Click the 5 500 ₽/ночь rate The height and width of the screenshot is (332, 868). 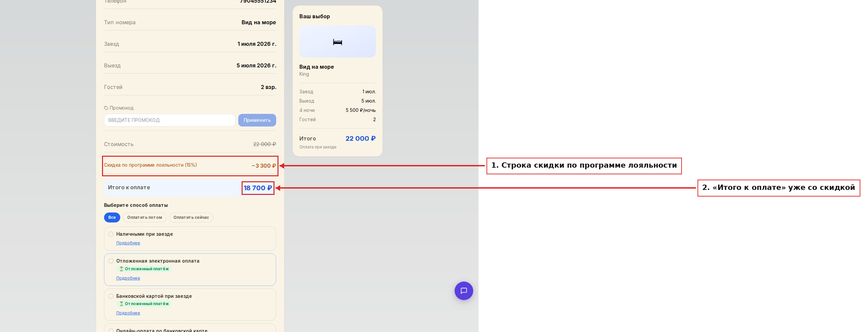tap(361, 110)
